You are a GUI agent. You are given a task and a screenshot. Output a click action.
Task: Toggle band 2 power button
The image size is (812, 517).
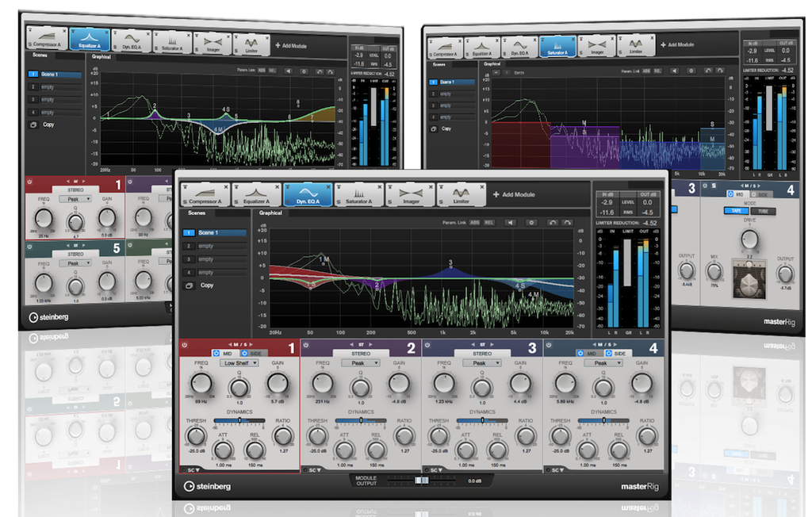[x=306, y=345]
